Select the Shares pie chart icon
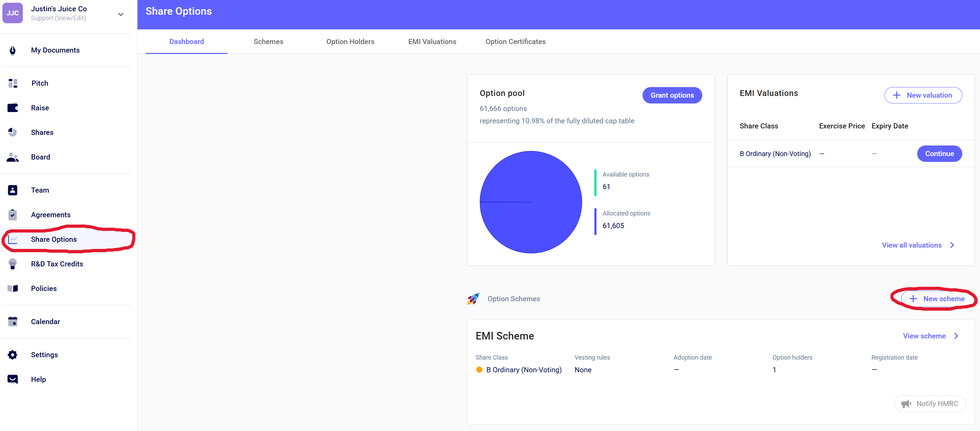This screenshot has height=431, width=980. (x=13, y=133)
